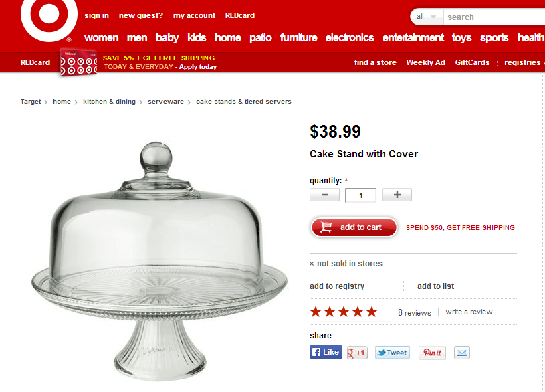Focus the quantity input field

click(x=361, y=195)
